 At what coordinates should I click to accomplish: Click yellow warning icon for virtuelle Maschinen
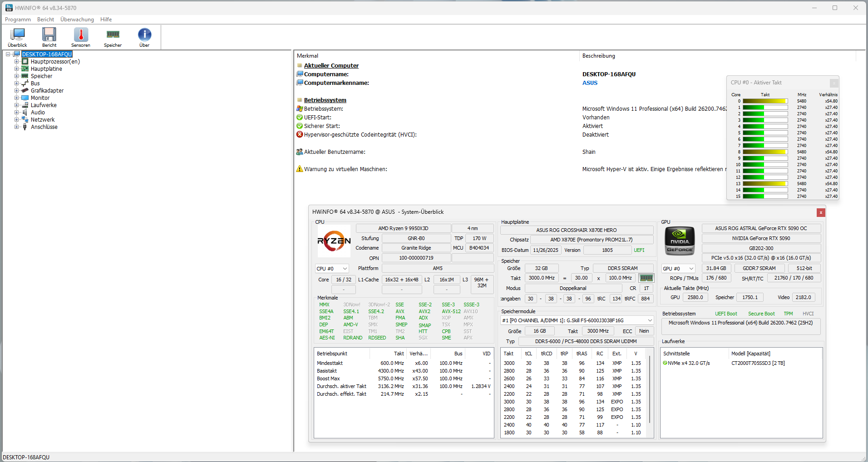point(300,169)
